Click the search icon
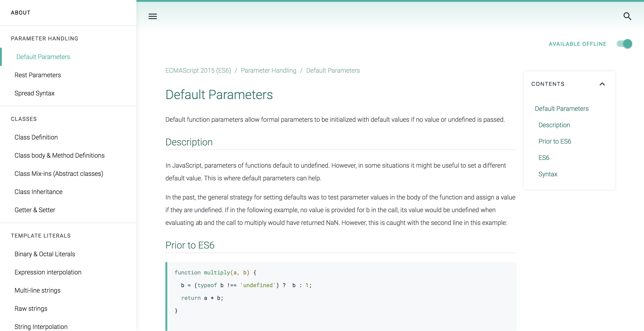The width and height of the screenshot is (644, 331). pos(627,16)
